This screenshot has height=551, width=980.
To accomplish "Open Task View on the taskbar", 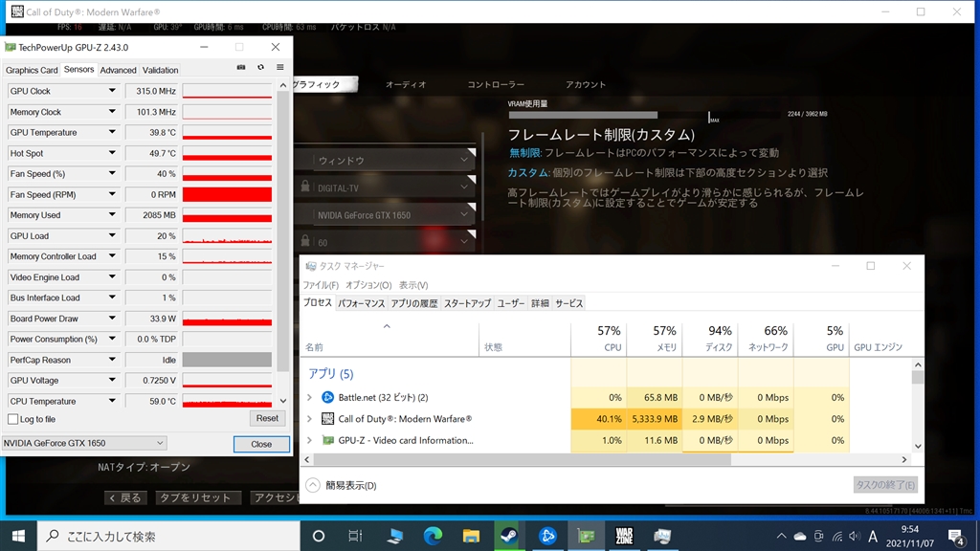I will coord(355,536).
